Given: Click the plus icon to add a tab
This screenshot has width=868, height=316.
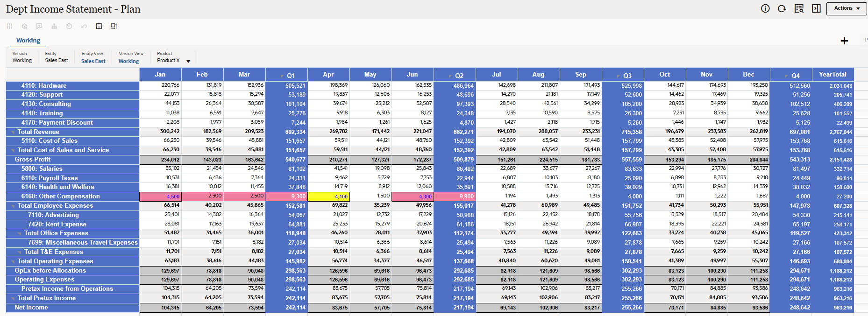Looking at the screenshot, I should coord(844,41).
